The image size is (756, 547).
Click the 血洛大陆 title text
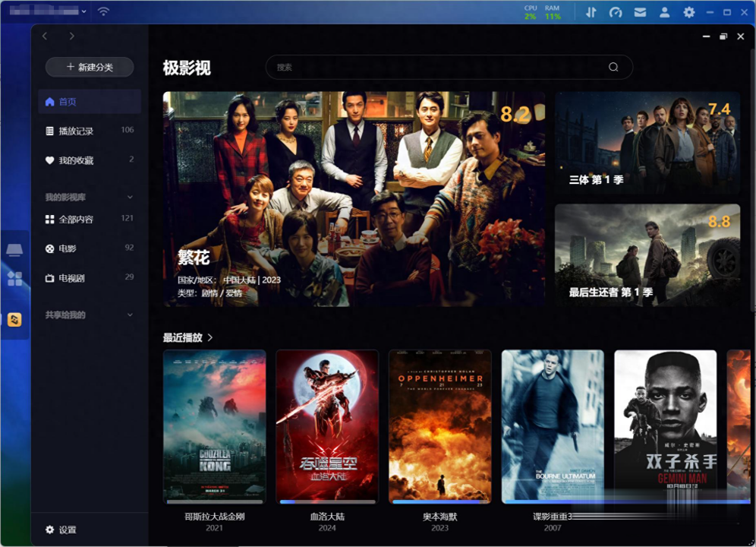click(327, 517)
